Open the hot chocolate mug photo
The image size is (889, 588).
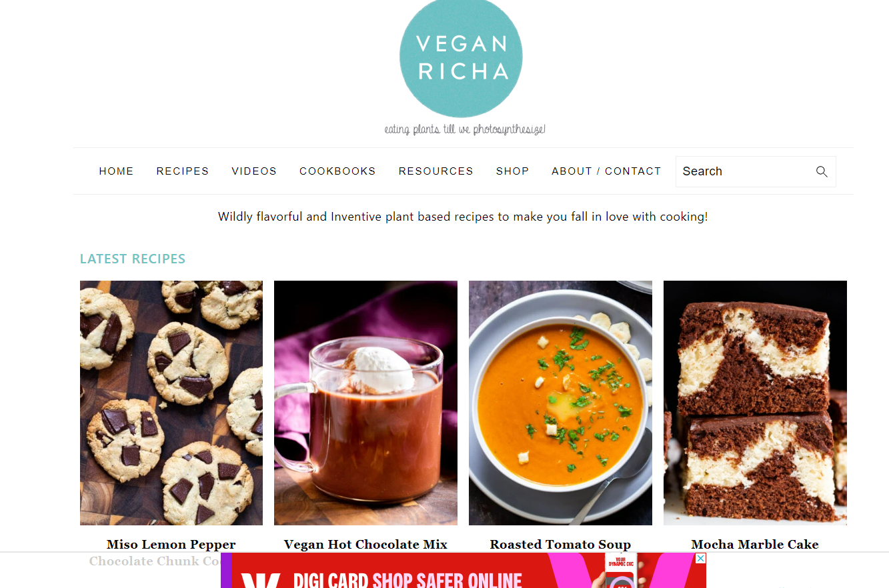point(365,403)
